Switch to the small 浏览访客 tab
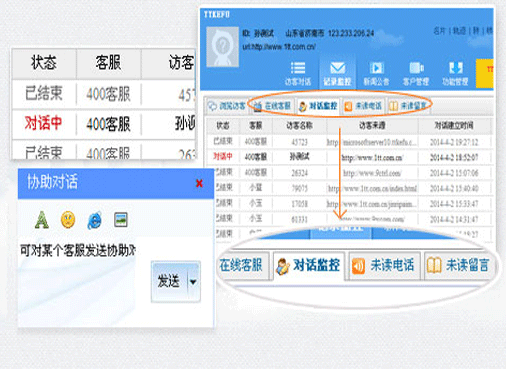This screenshot has width=506, height=369. pos(227,106)
